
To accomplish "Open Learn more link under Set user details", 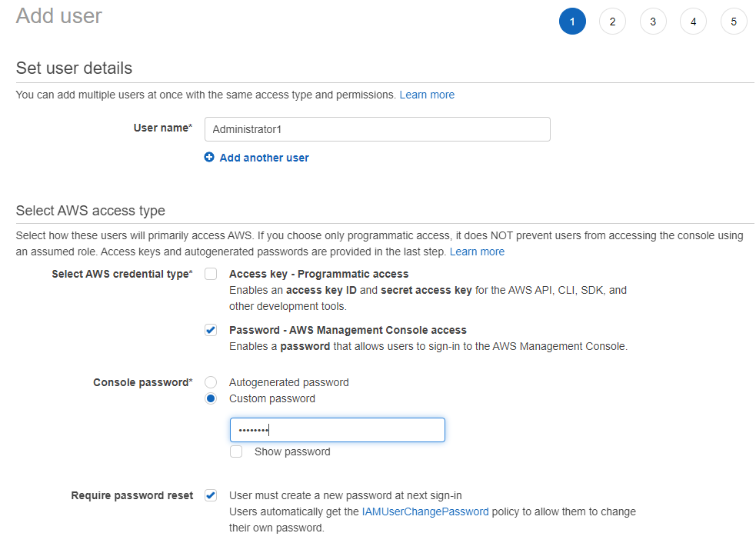I will point(427,95).
